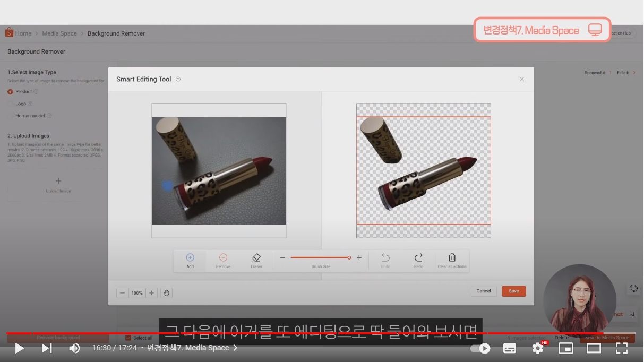Increase brush size with plus icon
The height and width of the screenshot is (362, 644).
(x=359, y=257)
